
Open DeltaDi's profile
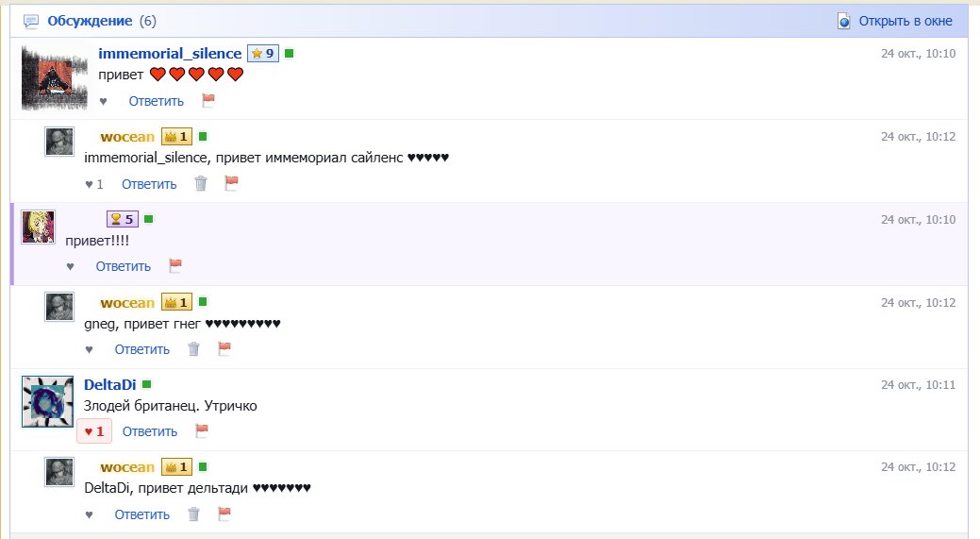click(x=110, y=385)
